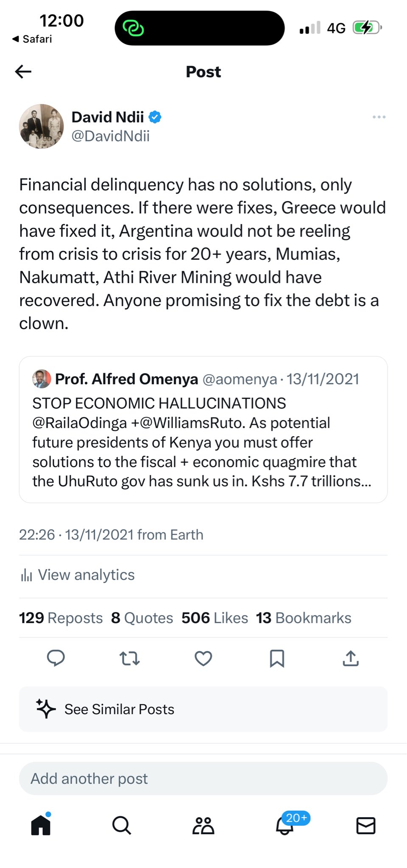
Task: Tap the back arrow icon
Action: (23, 72)
